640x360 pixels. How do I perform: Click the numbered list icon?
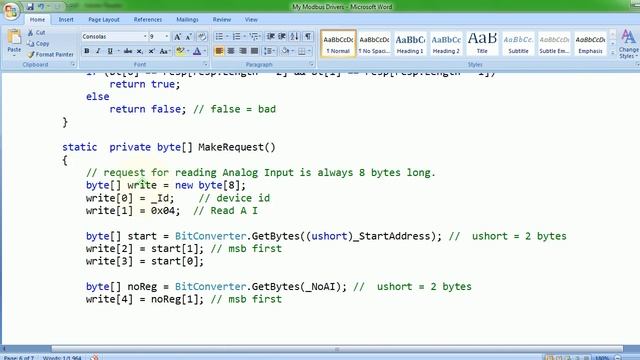click(236, 37)
